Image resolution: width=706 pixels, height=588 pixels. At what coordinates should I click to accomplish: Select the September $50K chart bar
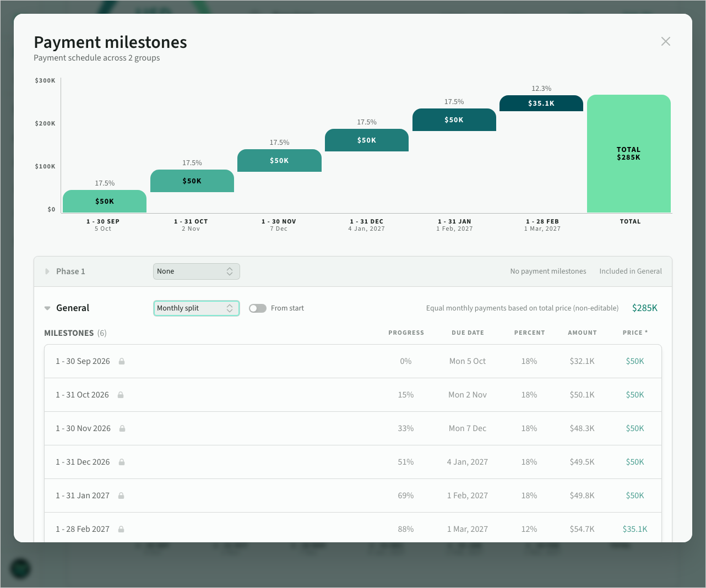tap(105, 202)
